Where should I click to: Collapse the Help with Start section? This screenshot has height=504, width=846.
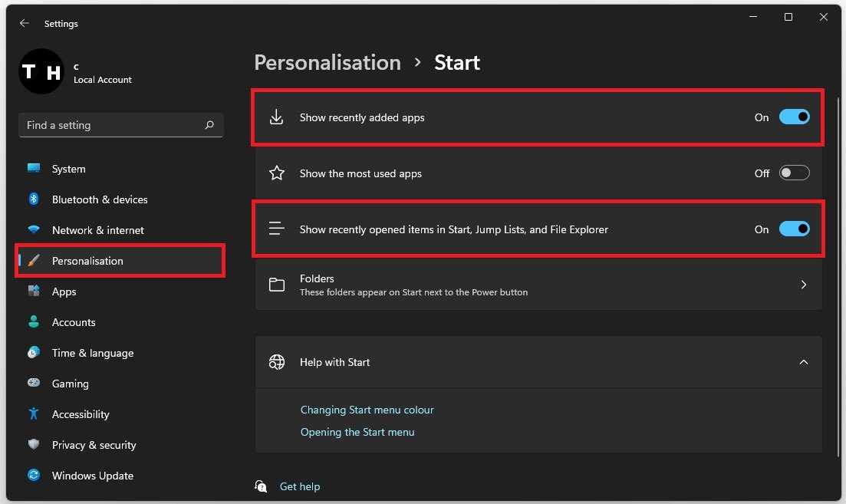pos(803,362)
